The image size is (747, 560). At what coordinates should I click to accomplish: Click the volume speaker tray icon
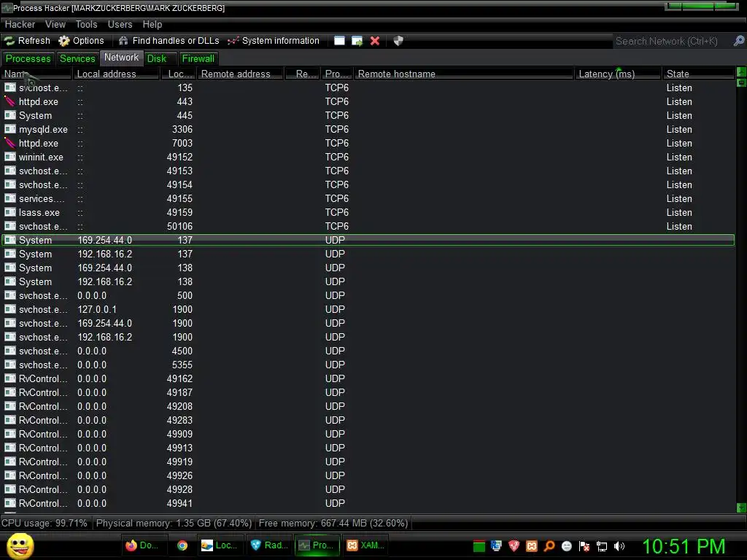click(x=619, y=546)
